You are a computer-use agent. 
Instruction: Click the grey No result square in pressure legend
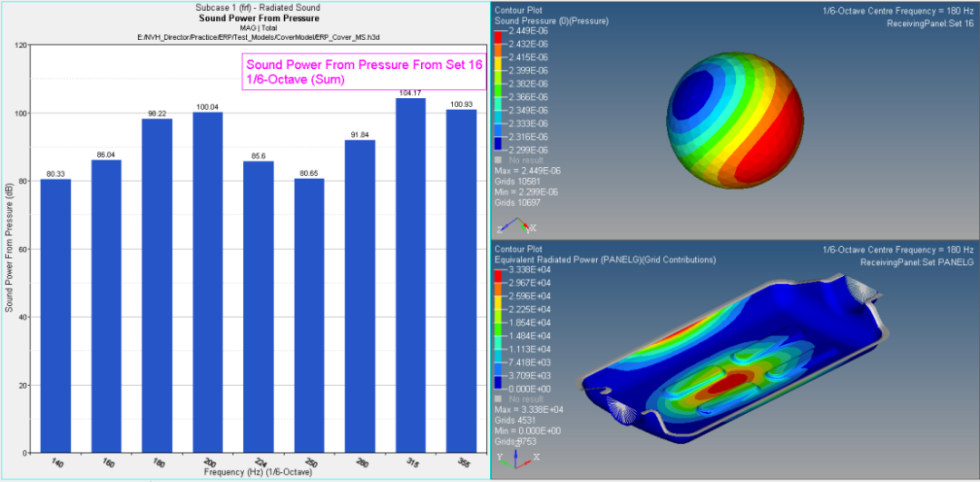click(498, 160)
